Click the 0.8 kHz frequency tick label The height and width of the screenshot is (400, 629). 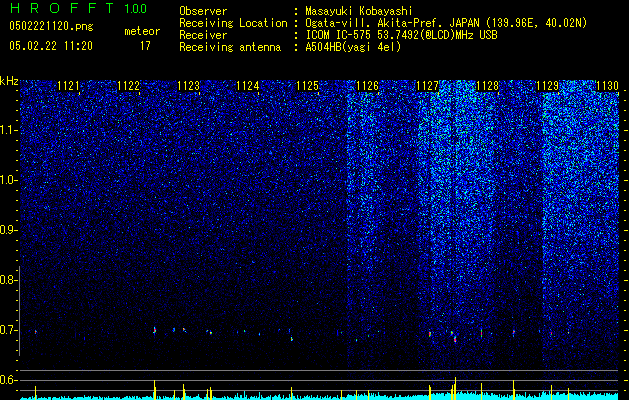pyautogui.click(x=8, y=280)
